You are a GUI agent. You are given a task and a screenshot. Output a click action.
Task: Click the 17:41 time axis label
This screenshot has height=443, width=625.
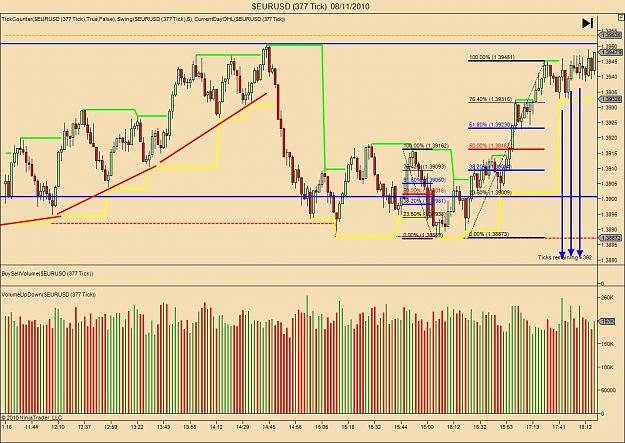559,427
